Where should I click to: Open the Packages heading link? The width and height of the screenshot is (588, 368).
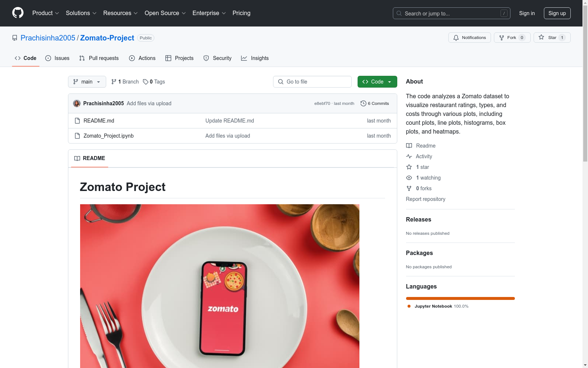click(419, 253)
